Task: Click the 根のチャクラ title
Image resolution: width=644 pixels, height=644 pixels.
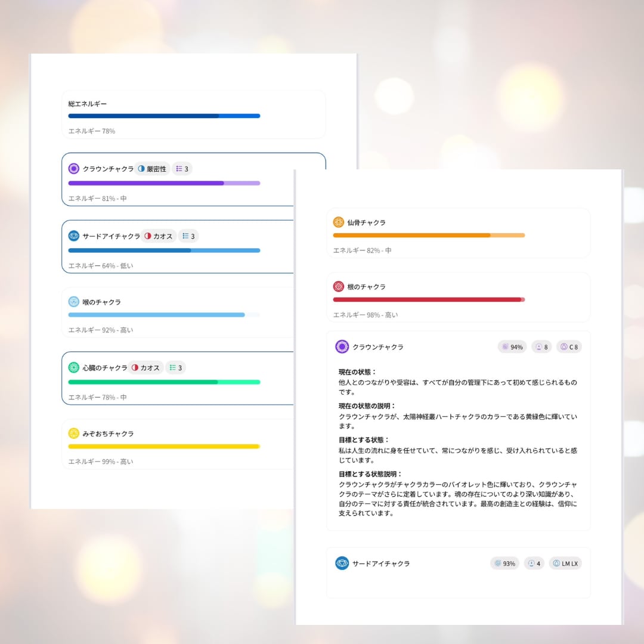Action: (x=366, y=287)
